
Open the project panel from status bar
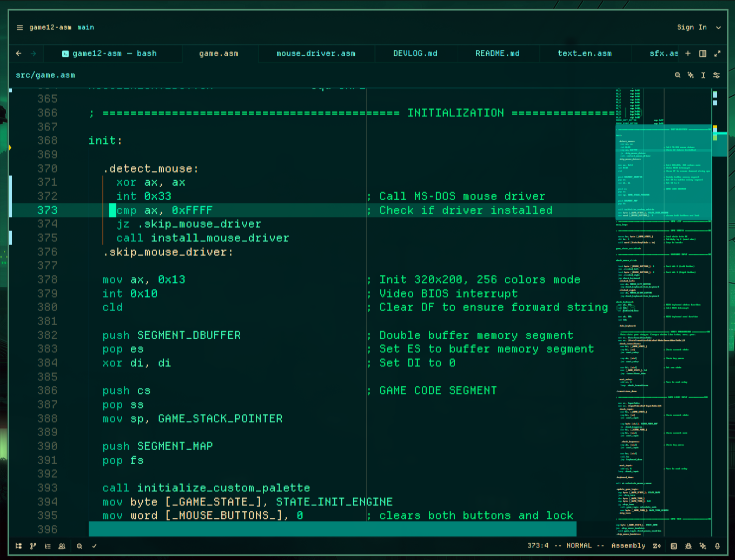point(19,546)
